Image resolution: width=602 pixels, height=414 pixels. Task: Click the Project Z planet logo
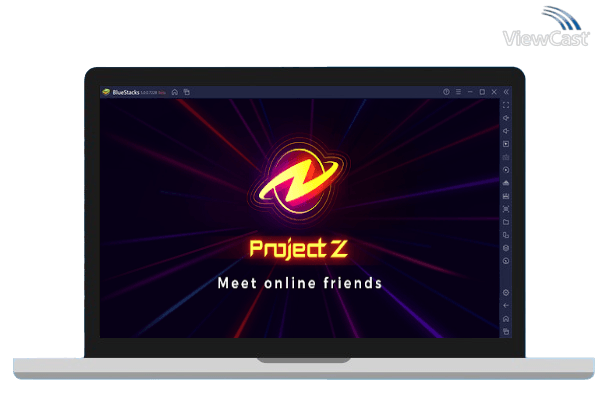pyautogui.click(x=299, y=181)
